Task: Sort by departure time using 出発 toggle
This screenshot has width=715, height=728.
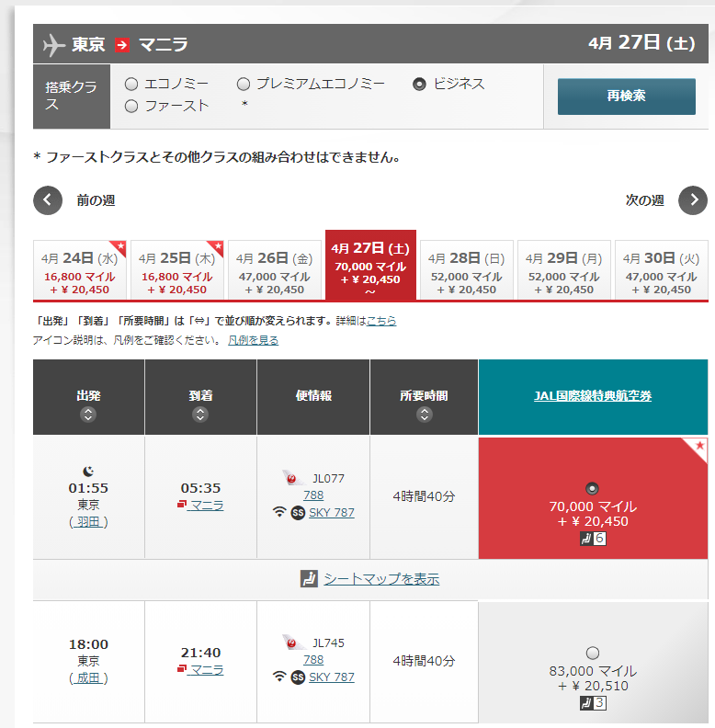Action: [88, 415]
